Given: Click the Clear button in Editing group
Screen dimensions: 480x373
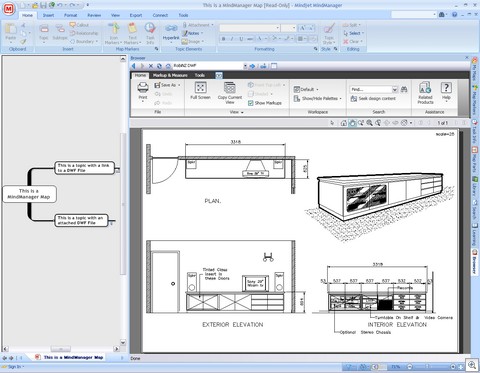Looking at the screenshot, I should pyautogui.click(x=352, y=42).
